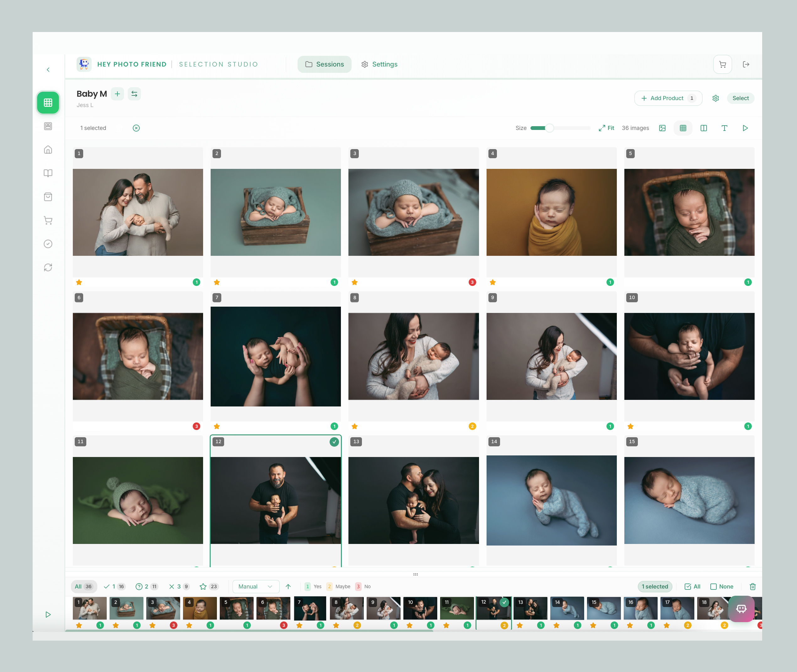Click the shopping cart icon in header

point(722,64)
